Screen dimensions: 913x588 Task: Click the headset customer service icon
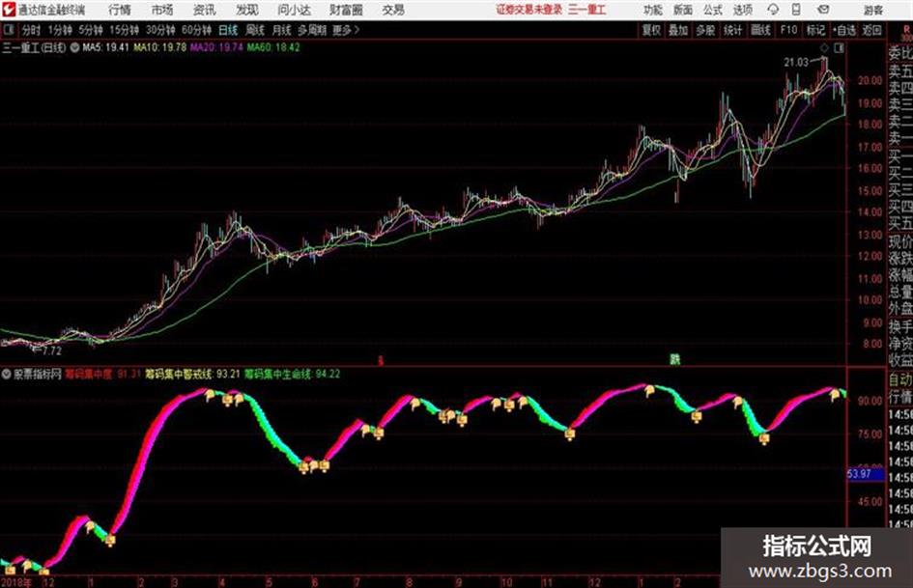pos(773,10)
